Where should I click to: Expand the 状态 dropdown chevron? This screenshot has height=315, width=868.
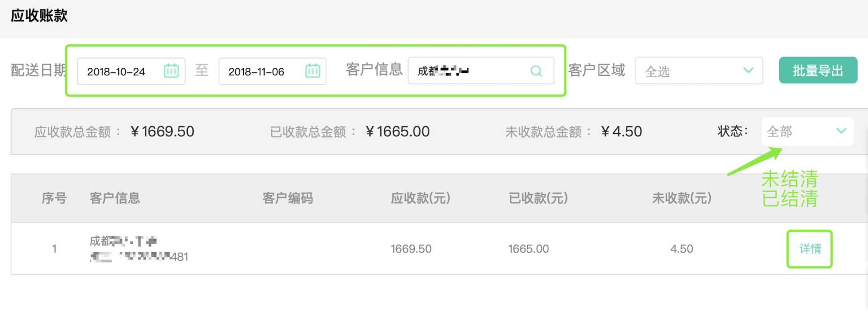(x=841, y=131)
